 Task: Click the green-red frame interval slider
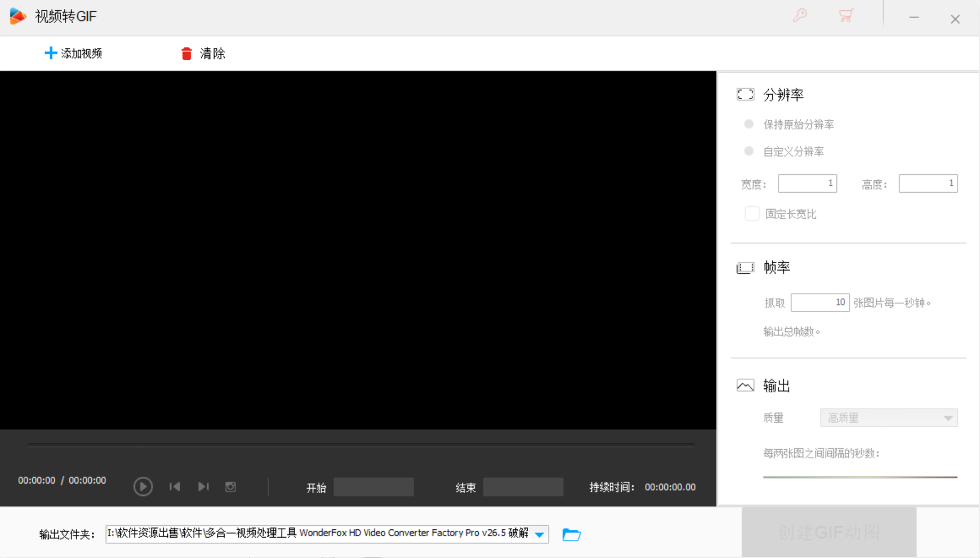(860, 477)
